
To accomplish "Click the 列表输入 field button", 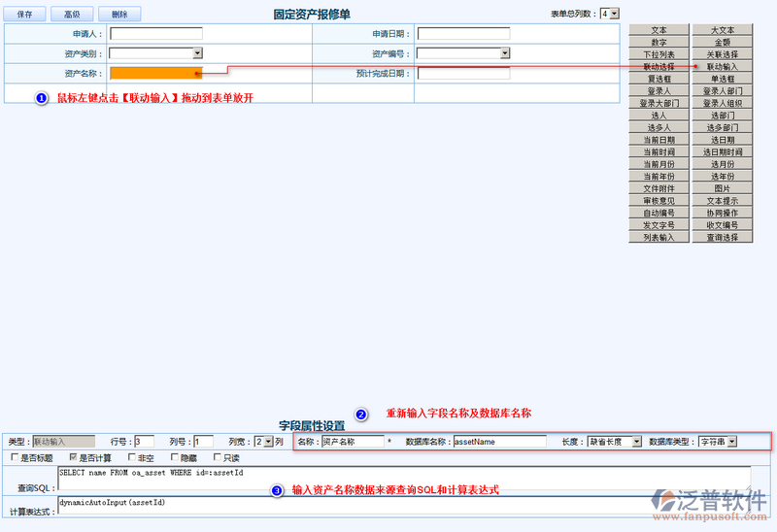I will (659, 237).
